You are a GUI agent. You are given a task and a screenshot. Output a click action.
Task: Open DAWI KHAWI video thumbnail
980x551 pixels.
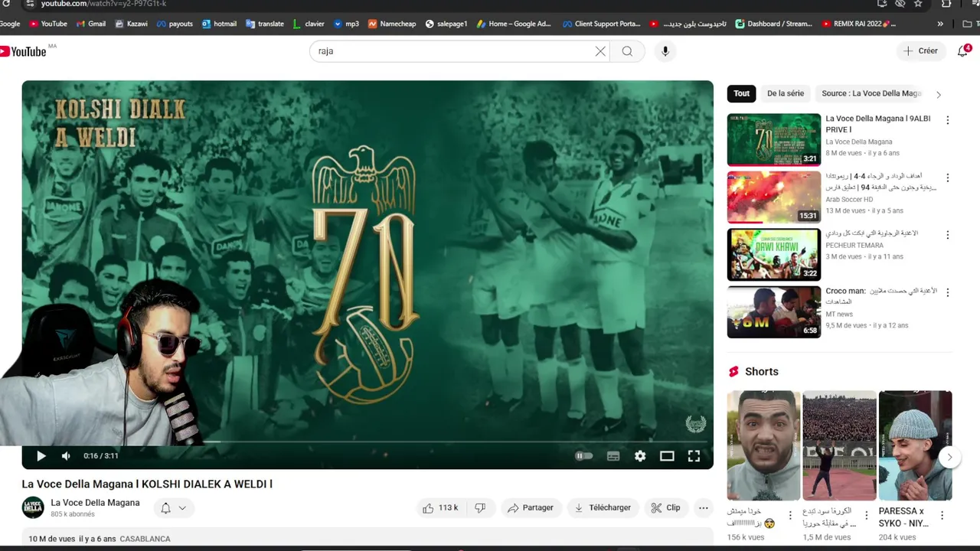tap(774, 255)
